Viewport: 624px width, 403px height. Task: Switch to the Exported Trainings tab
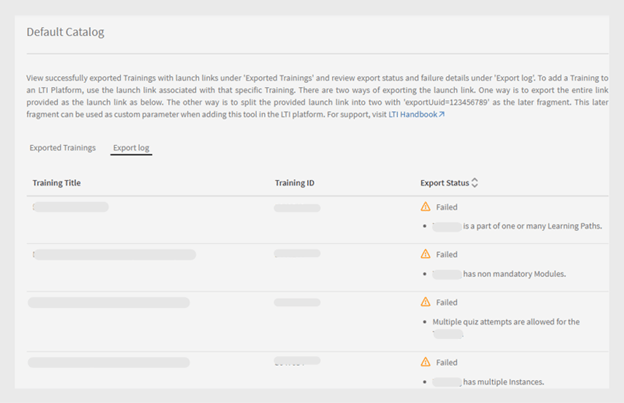(63, 148)
